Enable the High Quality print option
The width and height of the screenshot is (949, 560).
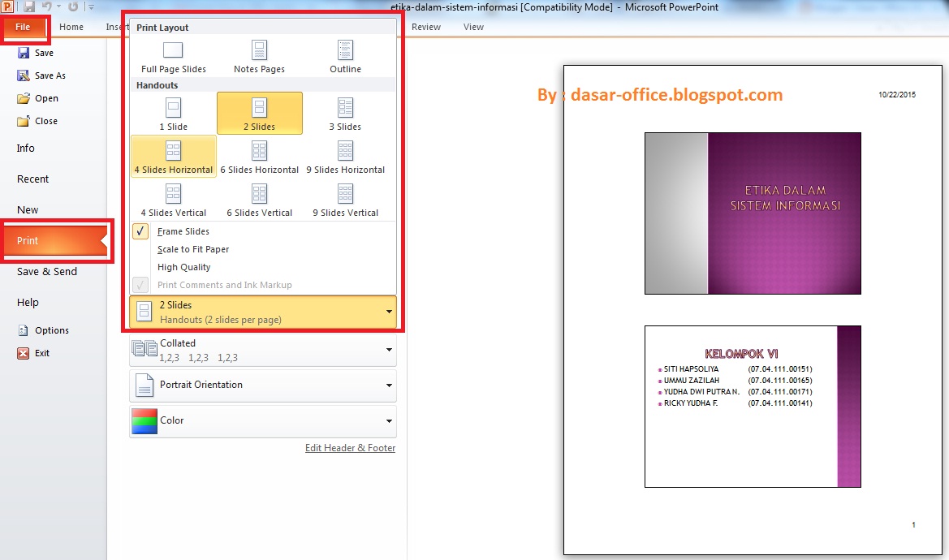click(184, 267)
